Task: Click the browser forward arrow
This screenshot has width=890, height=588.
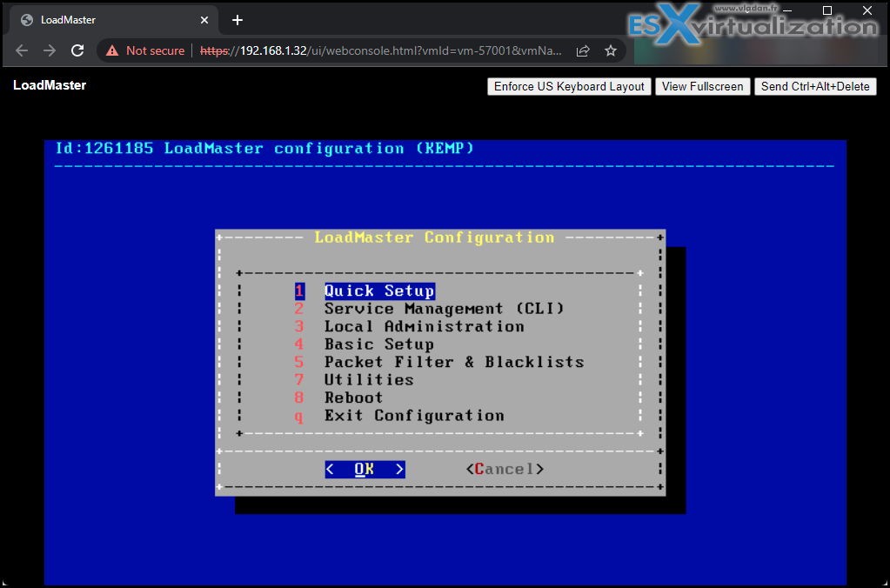Action: click(x=50, y=50)
